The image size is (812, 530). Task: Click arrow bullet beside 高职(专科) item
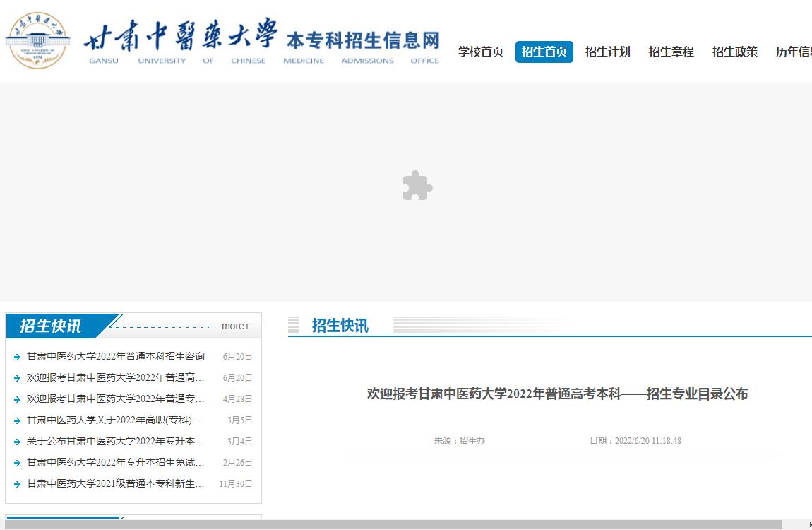(x=16, y=420)
